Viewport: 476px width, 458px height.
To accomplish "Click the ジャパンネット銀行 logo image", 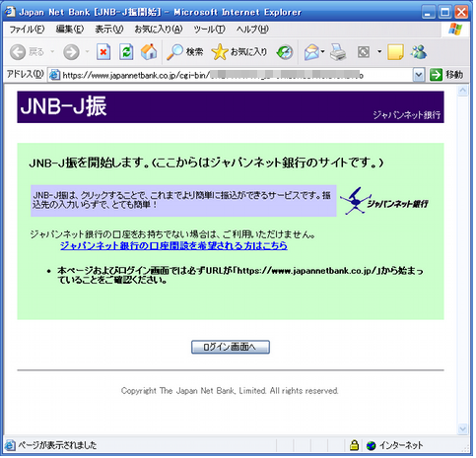I will [x=383, y=201].
